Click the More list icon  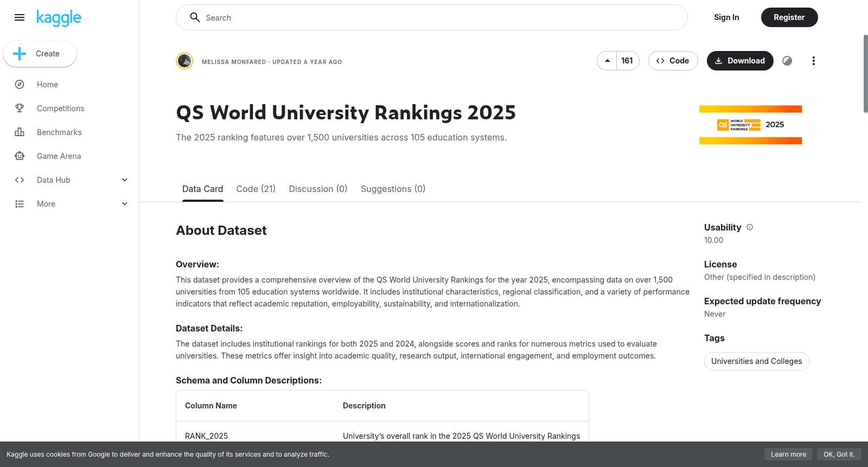[20, 204]
